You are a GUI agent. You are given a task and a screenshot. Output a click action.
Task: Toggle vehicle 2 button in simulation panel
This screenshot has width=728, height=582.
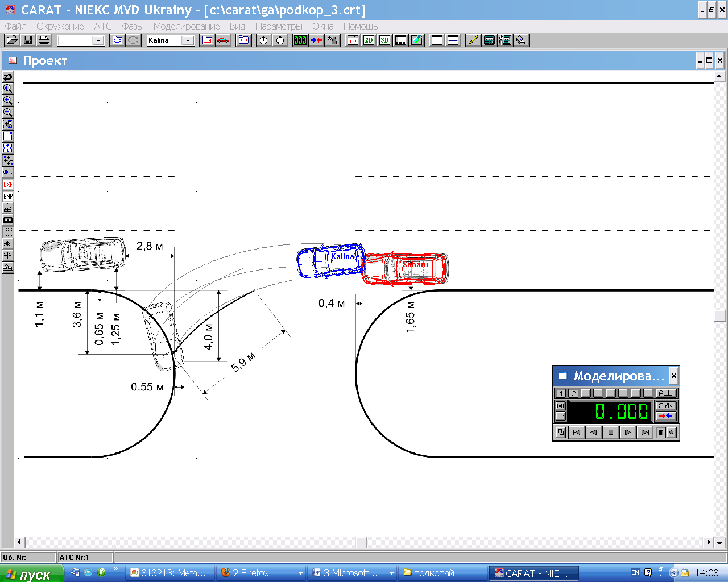click(x=573, y=393)
